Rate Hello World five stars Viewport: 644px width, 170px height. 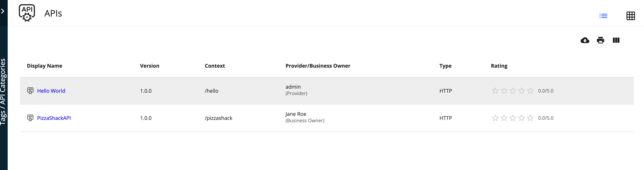(x=530, y=91)
